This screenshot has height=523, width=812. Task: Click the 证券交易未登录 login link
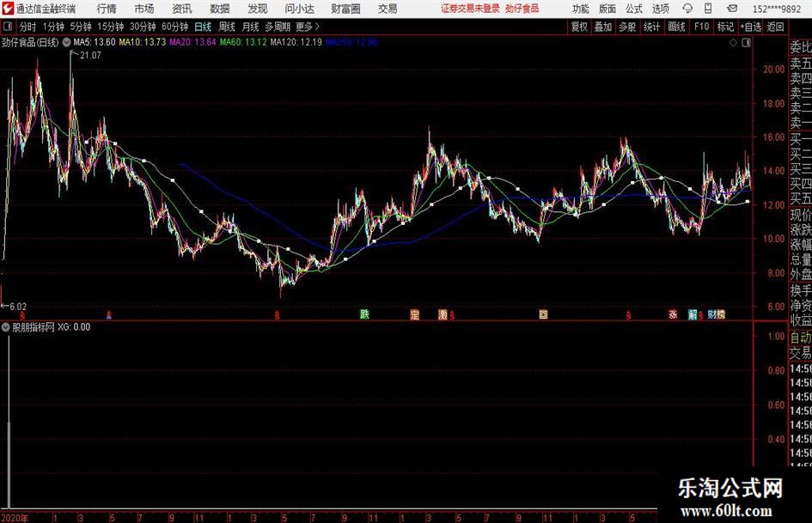click(470, 9)
